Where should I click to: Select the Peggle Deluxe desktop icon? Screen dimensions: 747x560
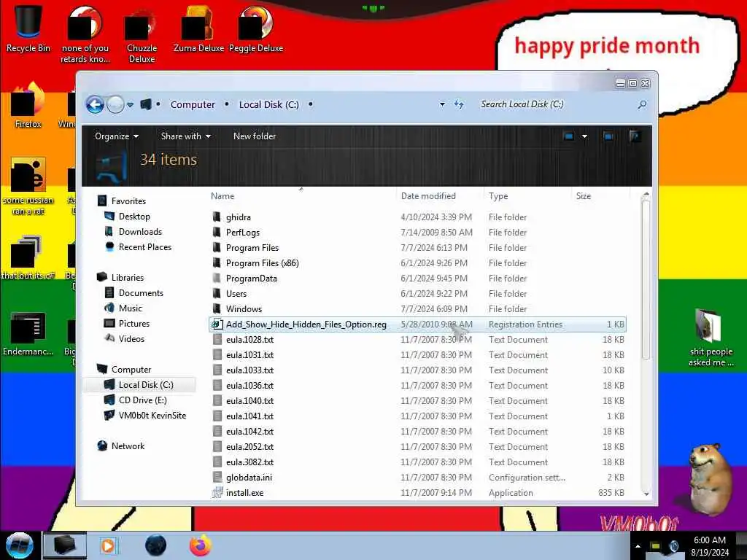pos(256,30)
